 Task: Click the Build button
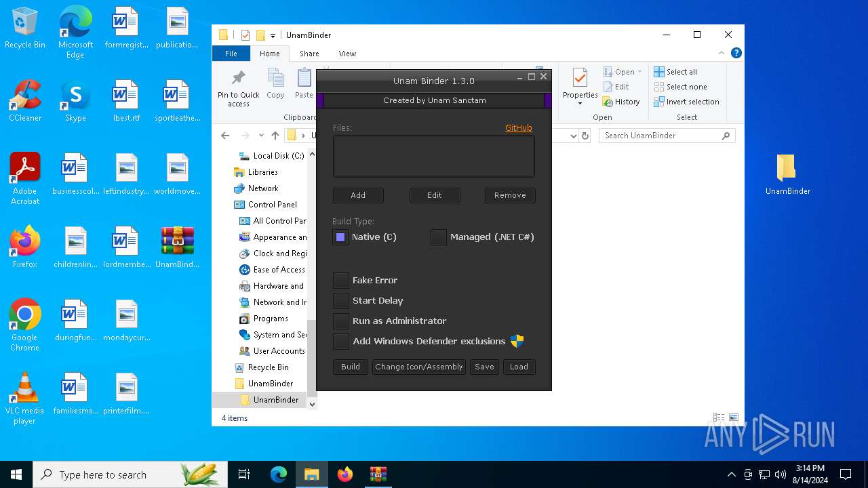tap(351, 367)
